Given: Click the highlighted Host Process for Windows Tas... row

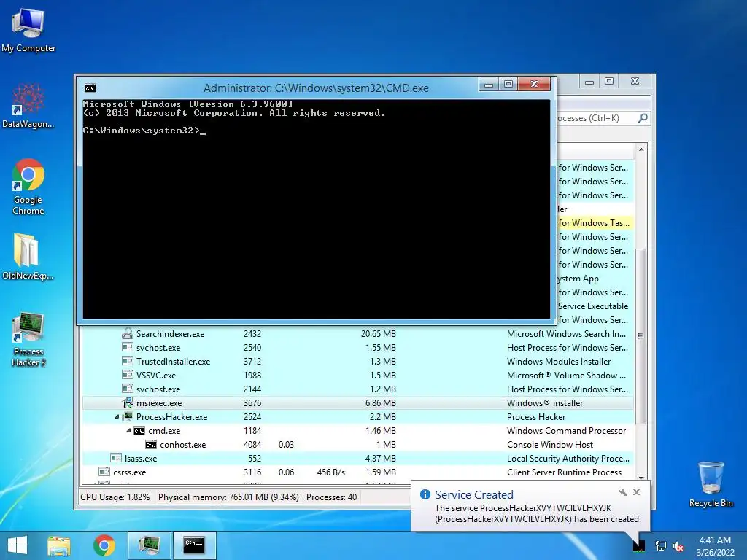Looking at the screenshot, I should click(595, 223).
